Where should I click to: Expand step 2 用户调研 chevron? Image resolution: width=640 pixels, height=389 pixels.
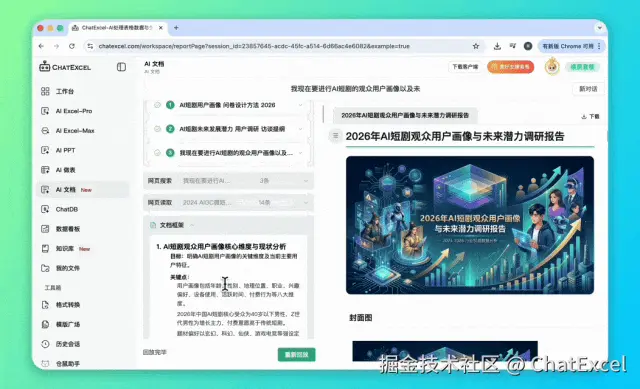[300, 129]
